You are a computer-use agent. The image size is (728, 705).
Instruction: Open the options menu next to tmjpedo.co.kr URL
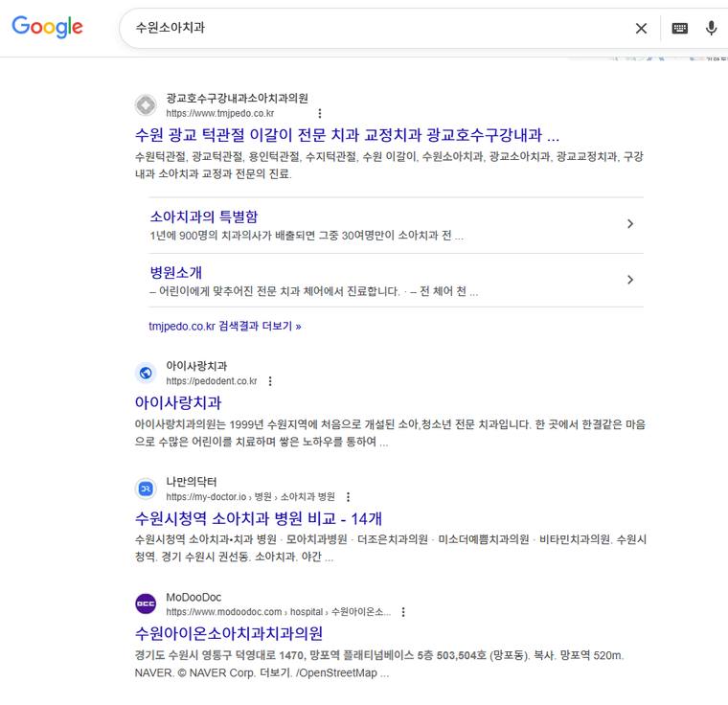click(x=319, y=113)
